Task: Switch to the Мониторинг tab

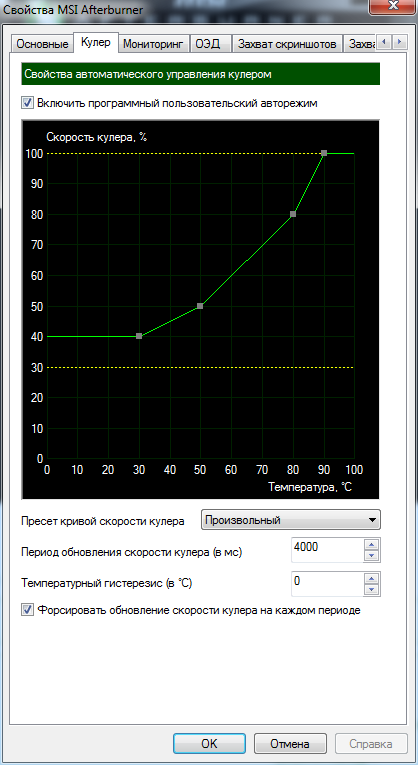Action: click(x=154, y=44)
